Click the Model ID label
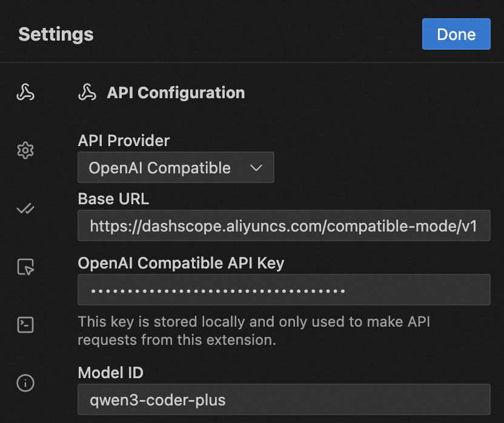This screenshot has height=423, width=504. point(110,373)
